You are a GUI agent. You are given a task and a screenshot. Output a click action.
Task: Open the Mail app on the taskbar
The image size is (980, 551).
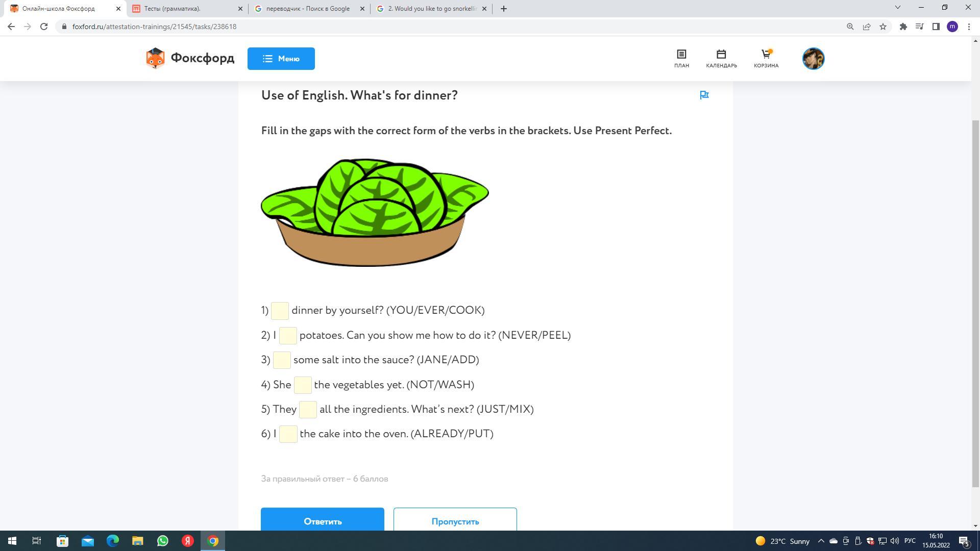coord(87,541)
